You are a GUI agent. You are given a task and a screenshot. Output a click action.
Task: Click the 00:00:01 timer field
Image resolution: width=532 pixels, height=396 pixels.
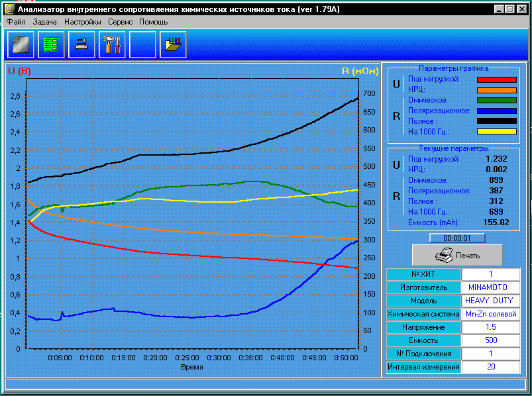click(457, 238)
